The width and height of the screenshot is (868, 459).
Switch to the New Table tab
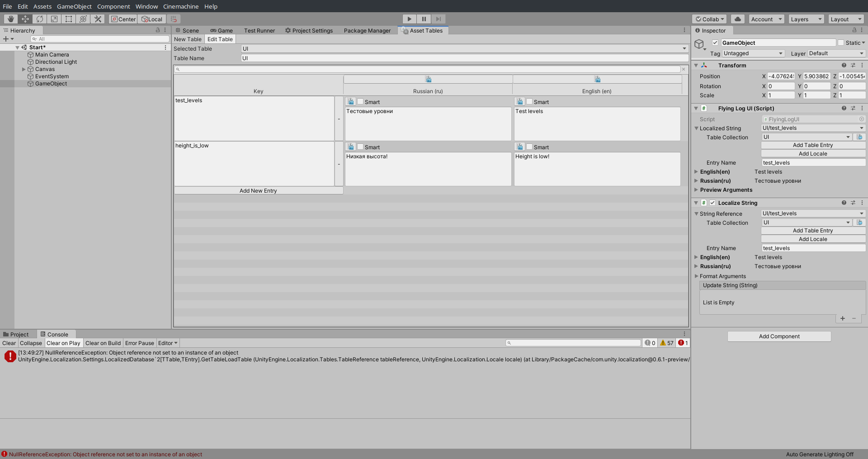click(x=188, y=39)
